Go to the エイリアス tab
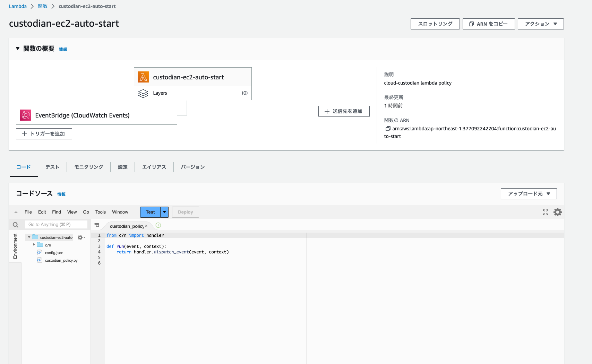 154,167
